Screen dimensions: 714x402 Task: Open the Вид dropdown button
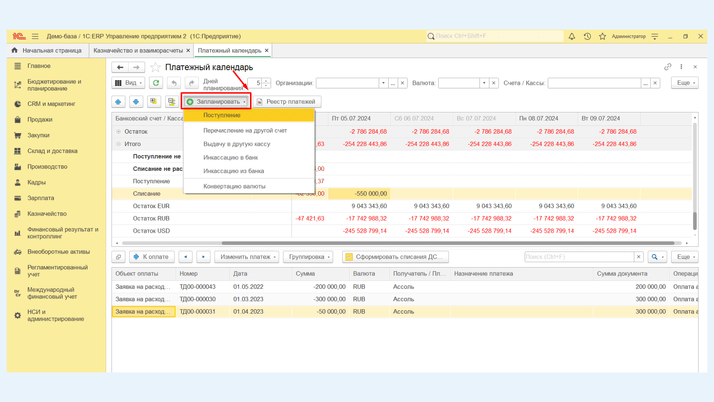pyautogui.click(x=129, y=83)
